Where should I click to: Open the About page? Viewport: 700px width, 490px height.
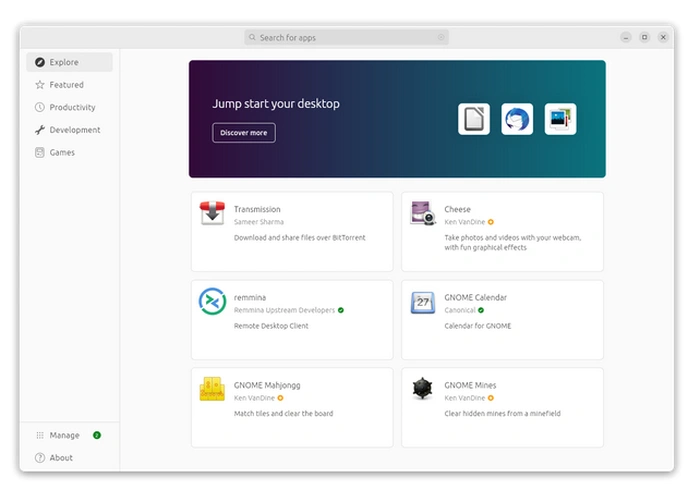pos(69,457)
